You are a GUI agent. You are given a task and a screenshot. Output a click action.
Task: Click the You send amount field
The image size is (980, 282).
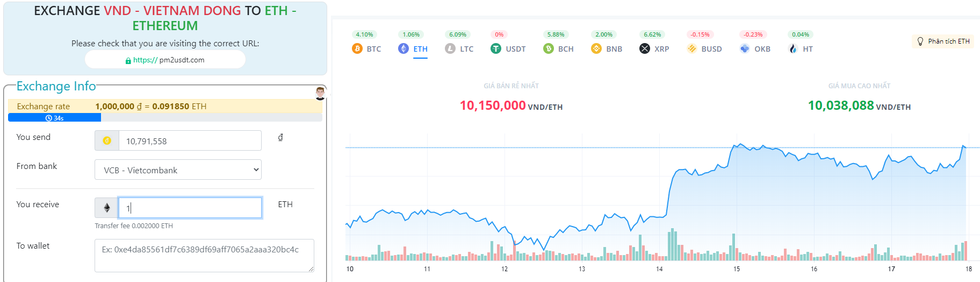pos(190,141)
